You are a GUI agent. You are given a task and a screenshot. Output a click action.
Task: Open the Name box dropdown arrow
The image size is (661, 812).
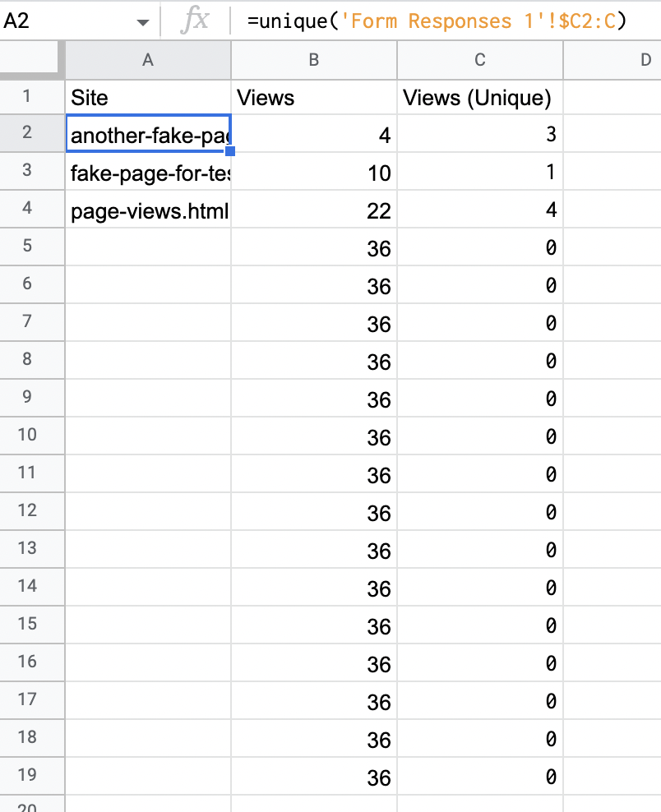(142, 22)
